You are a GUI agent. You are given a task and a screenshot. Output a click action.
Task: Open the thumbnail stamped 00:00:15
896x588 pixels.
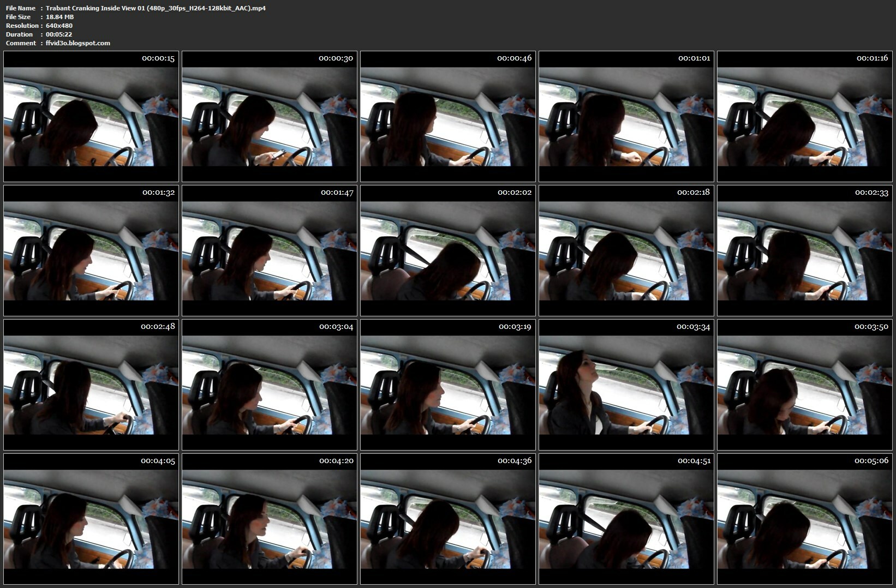tap(91, 116)
